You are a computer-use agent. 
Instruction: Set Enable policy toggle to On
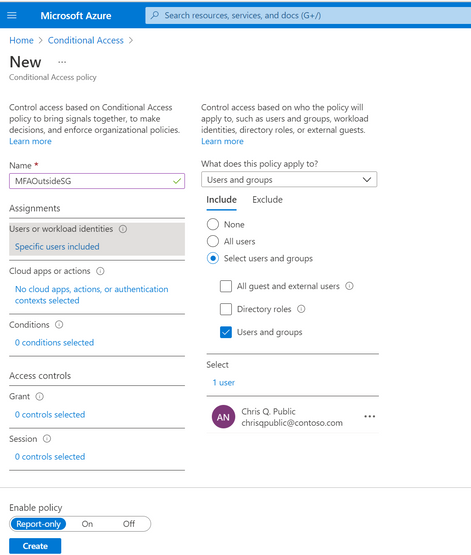87,524
